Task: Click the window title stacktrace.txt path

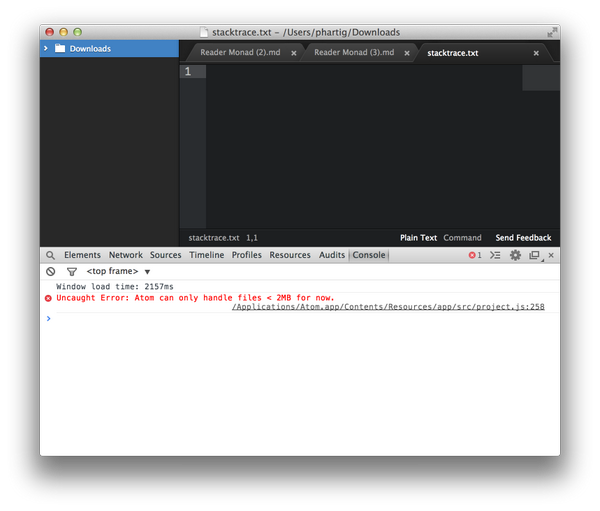Action: pyautogui.click(x=306, y=32)
